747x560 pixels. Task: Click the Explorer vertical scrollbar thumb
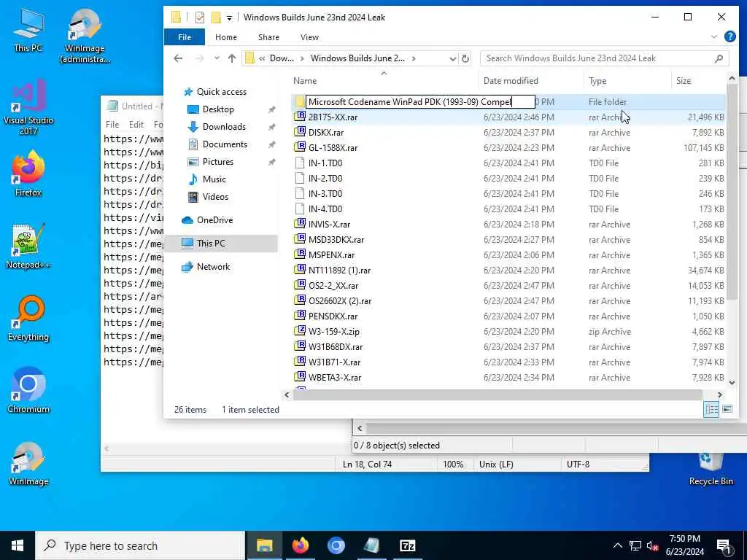click(732, 192)
